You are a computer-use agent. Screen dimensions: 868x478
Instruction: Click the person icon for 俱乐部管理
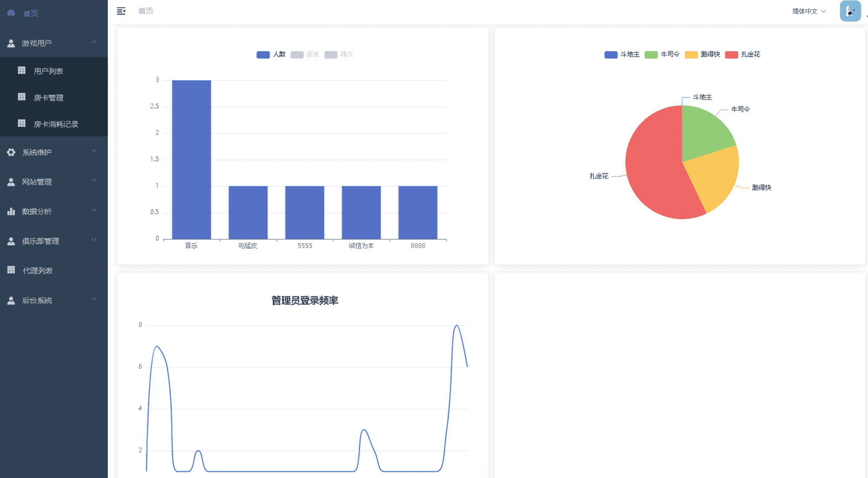pos(11,241)
